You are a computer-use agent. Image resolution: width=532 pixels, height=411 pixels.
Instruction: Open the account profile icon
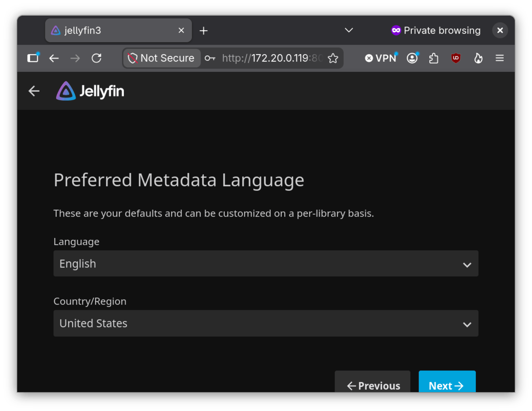412,58
